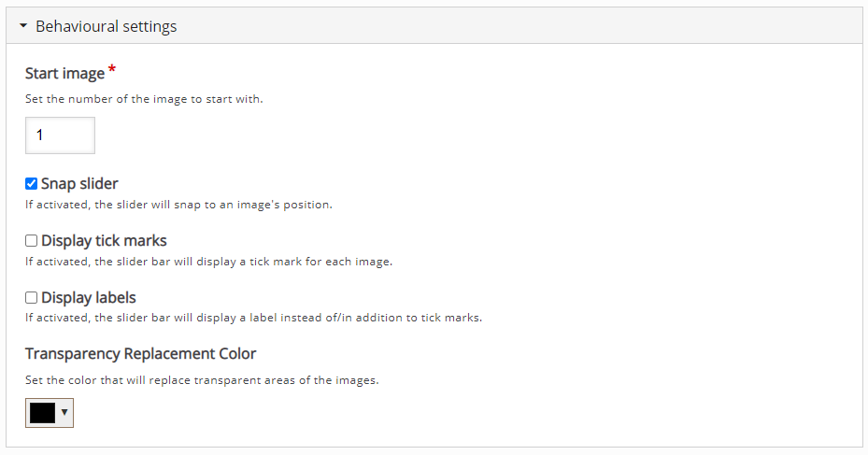868x455 pixels.
Task: Click the black transparency color swatch
Action: coord(42,413)
